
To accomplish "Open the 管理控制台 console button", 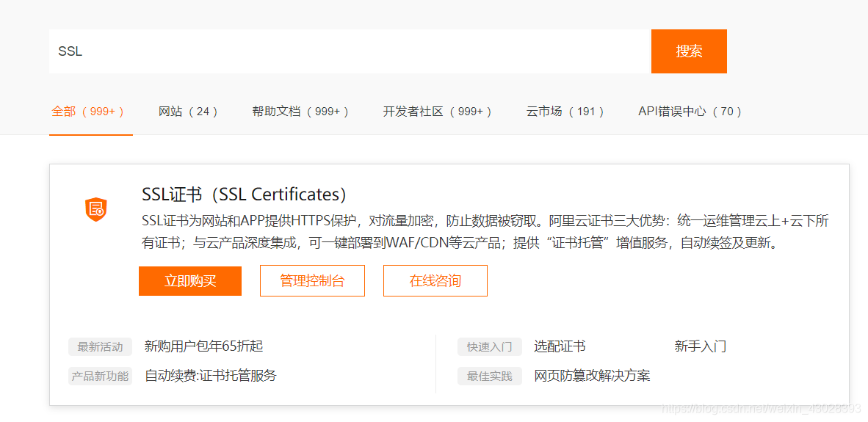I will [x=312, y=281].
